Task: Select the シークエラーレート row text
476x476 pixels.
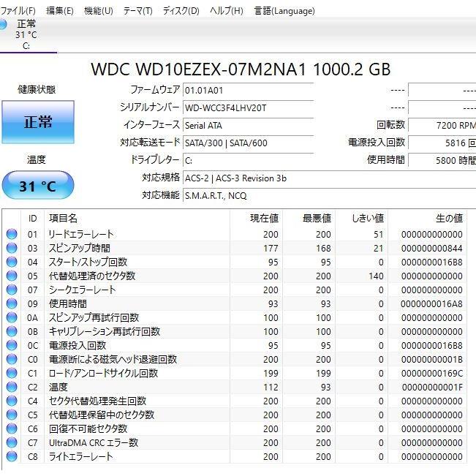Action: (83, 290)
